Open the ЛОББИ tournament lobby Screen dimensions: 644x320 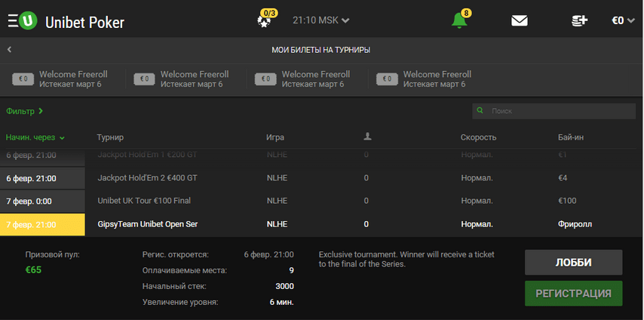tap(573, 263)
